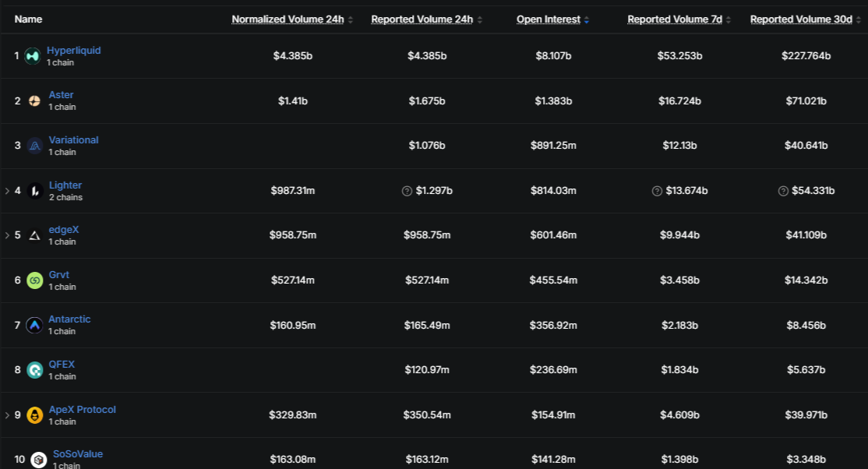Click edgeX's 30d volume $41.109b
The width and height of the screenshot is (868, 469).
806,235
